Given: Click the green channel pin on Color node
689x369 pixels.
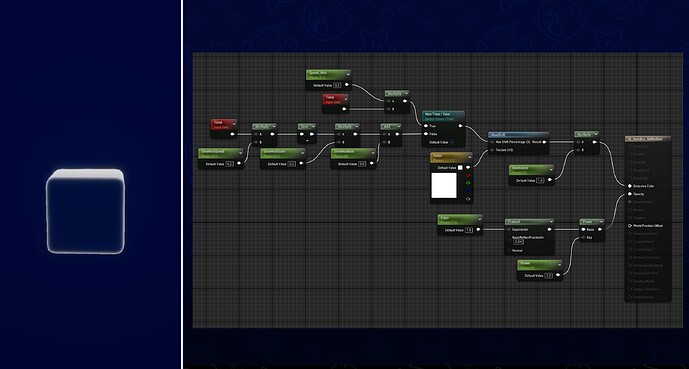Looking at the screenshot, I should pos(468,183).
